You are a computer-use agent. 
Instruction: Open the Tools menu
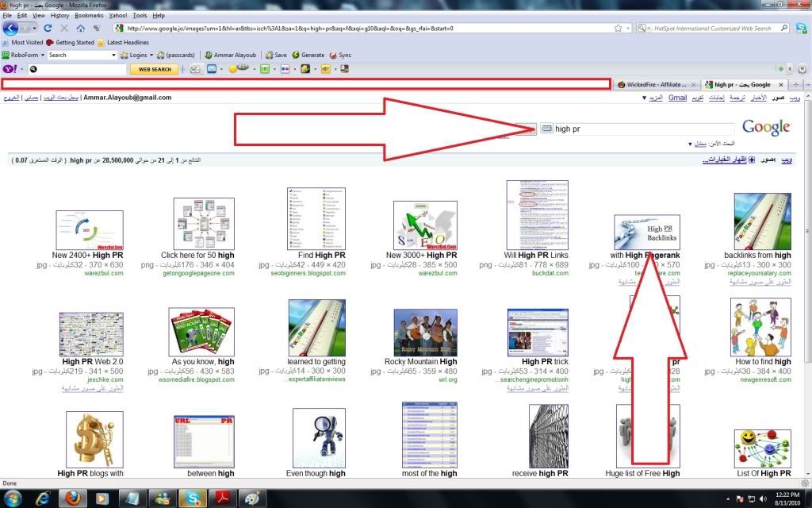140,16
